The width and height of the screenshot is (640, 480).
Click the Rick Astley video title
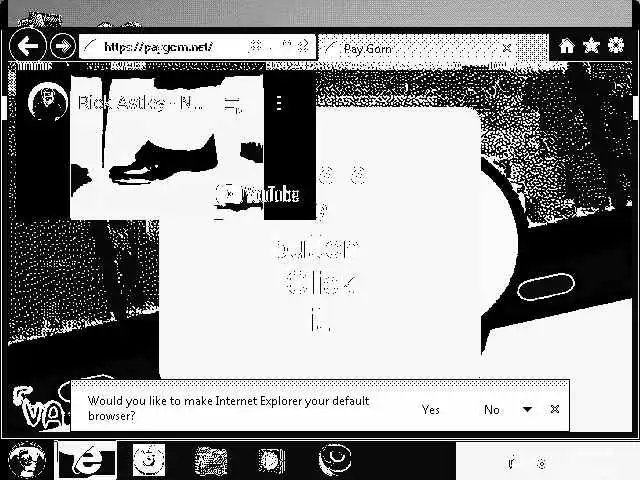[x=141, y=103]
